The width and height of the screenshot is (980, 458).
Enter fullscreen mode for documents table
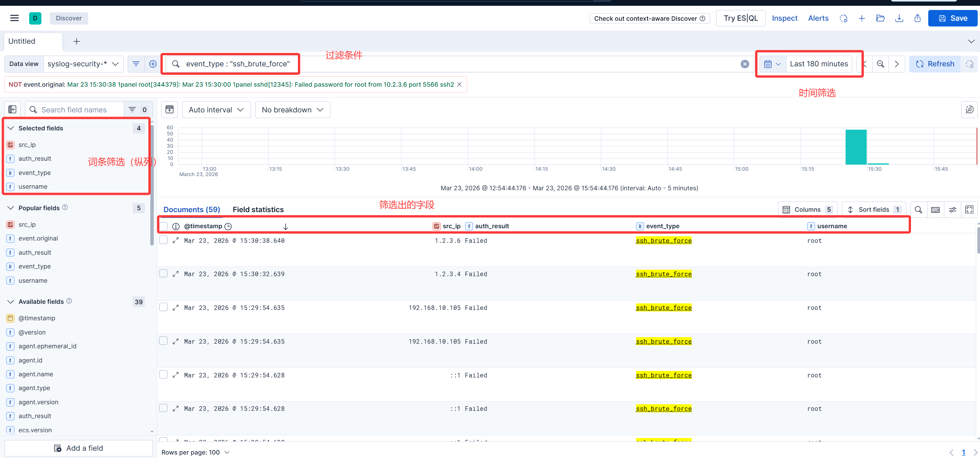(969, 209)
